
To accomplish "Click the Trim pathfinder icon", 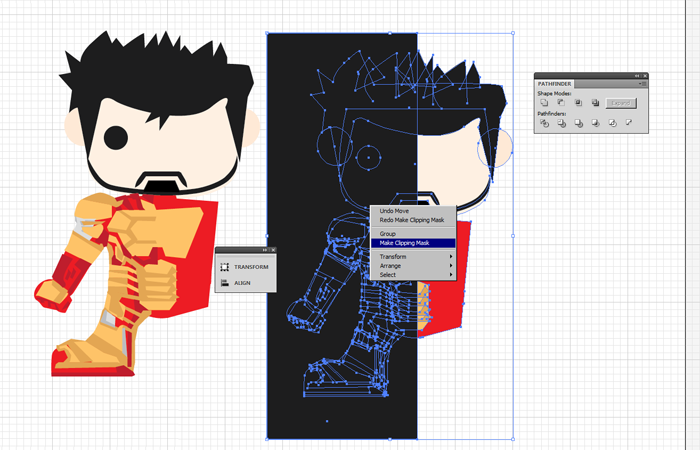I will pyautogui.click(x=561, y=123).
